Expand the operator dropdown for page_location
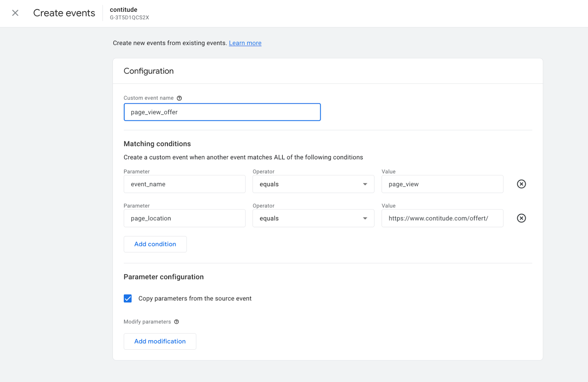Viewport: 588px width, 382px height. 313,218
